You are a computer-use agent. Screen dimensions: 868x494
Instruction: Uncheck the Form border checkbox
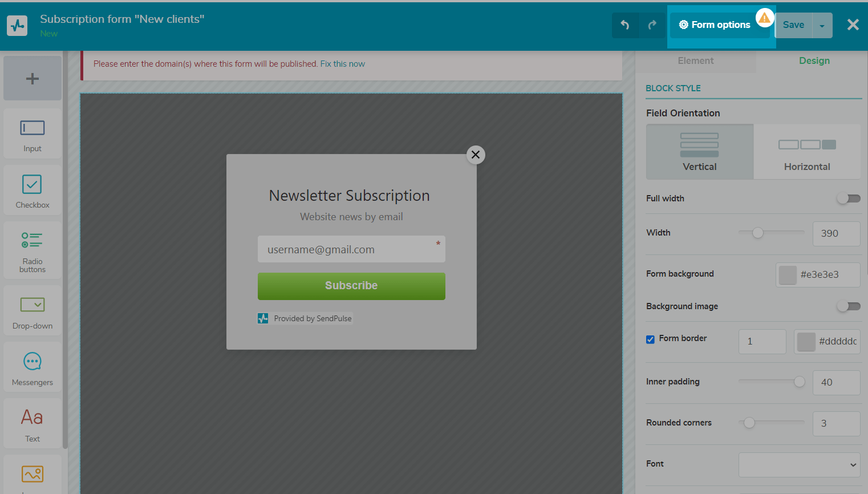650,339
